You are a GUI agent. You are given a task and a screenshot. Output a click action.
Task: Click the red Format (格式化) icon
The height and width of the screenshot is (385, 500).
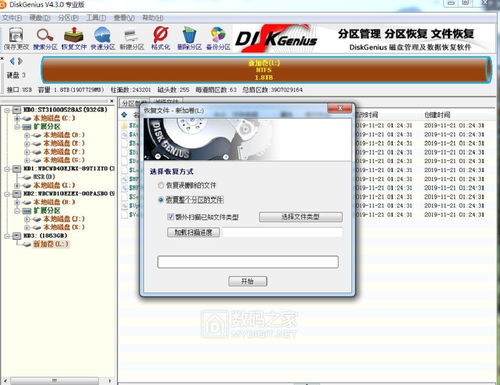point(161,38)
